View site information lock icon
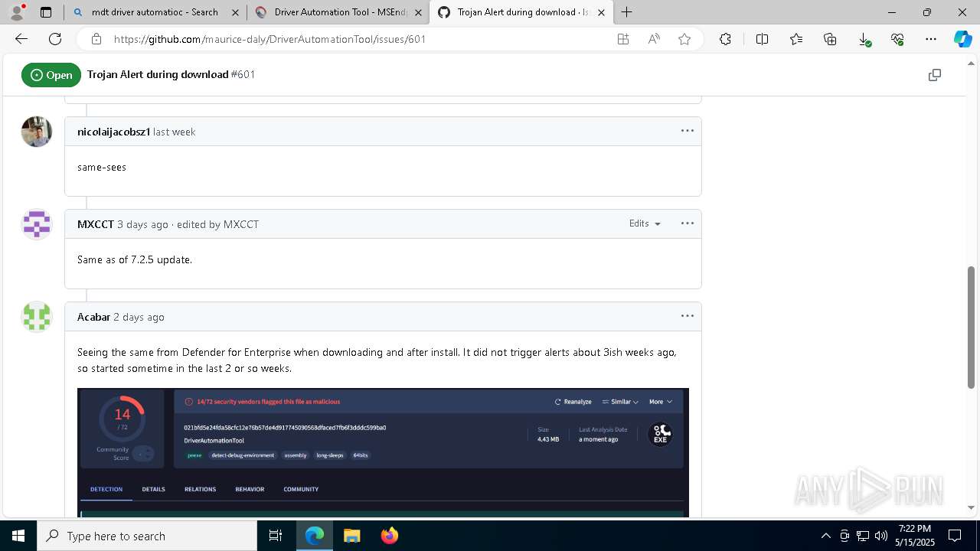The image size is (980, 551). click(96, 39)
